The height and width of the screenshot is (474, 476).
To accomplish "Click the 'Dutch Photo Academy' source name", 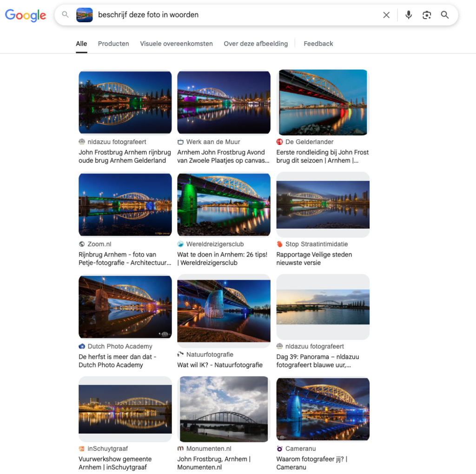I will pyautogui.click(x=120, y=346).
